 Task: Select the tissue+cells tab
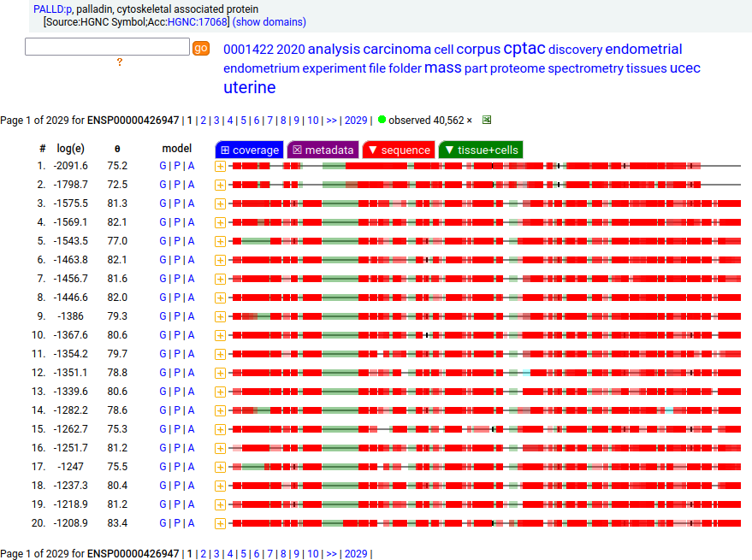coord(481,150)
